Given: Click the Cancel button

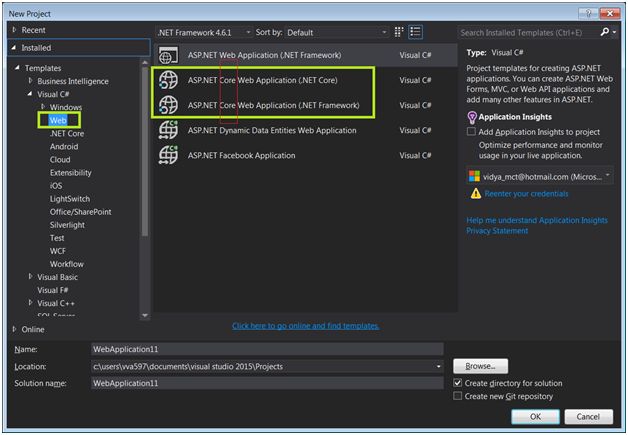Looking at the screenshot, I should click(x=588, y=417).
